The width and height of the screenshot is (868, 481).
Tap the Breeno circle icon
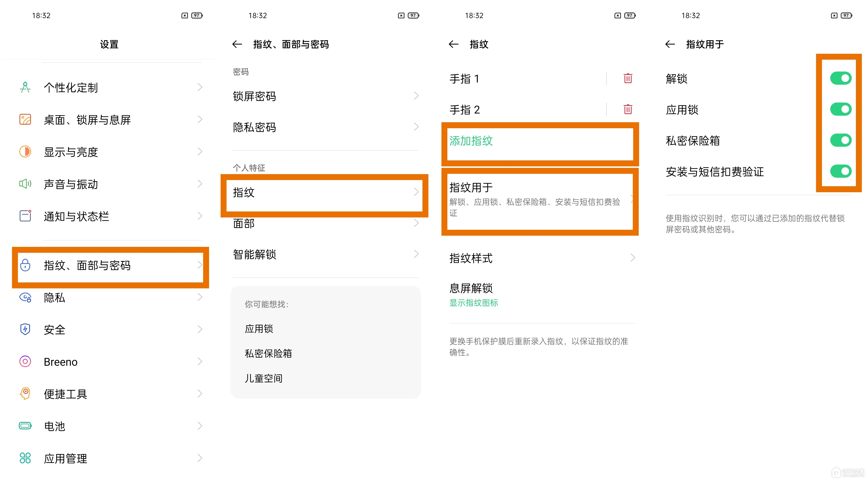25,361
